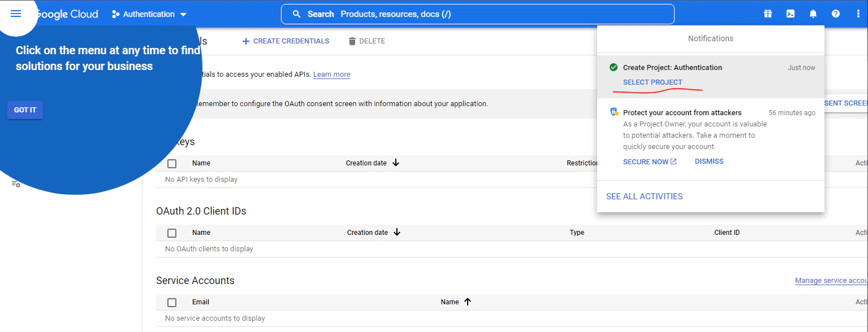868x332 pixels.
Task: Sort Service Accounts by Name arrow
Action: pos(468,302)
